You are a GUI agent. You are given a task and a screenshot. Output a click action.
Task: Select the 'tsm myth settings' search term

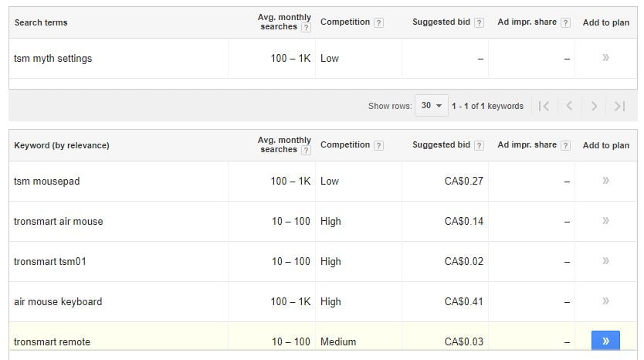coord(53,59)
